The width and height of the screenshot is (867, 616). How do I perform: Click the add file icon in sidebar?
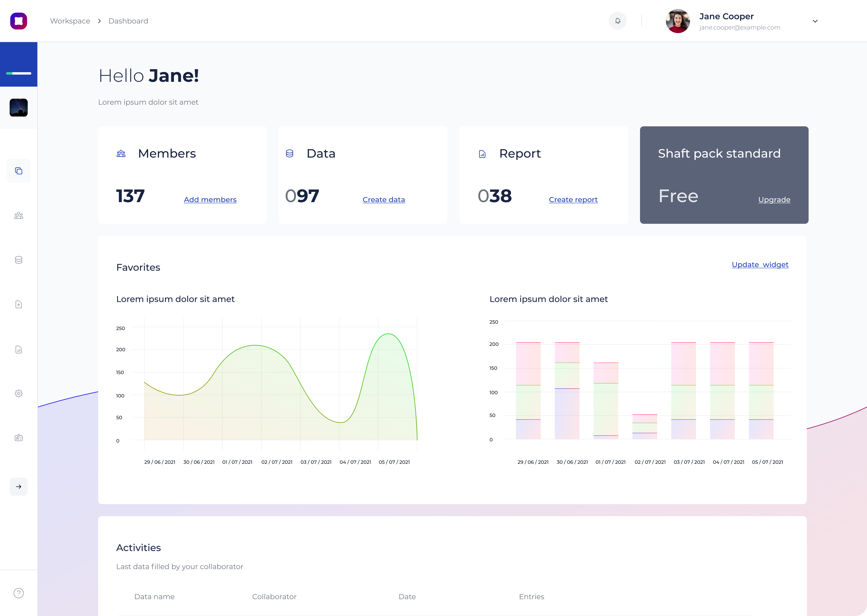click(19, 305)
